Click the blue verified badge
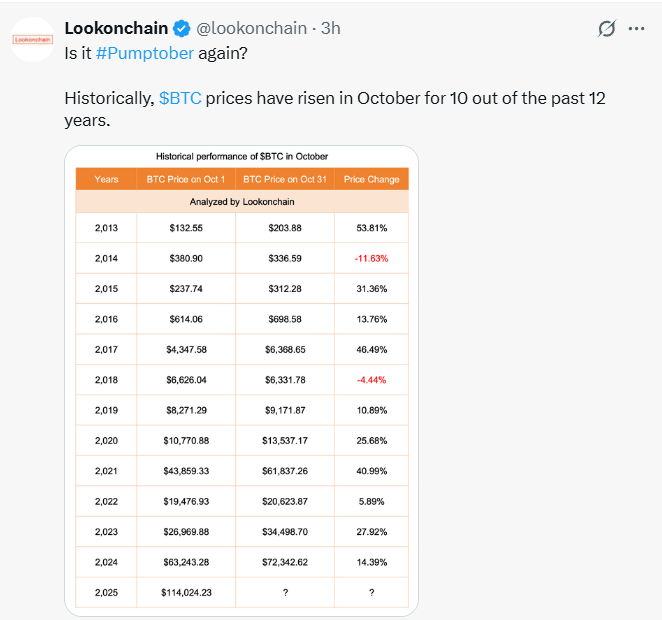Image resolution: width=662 pixels, height=620 pixels. [180, 28]
